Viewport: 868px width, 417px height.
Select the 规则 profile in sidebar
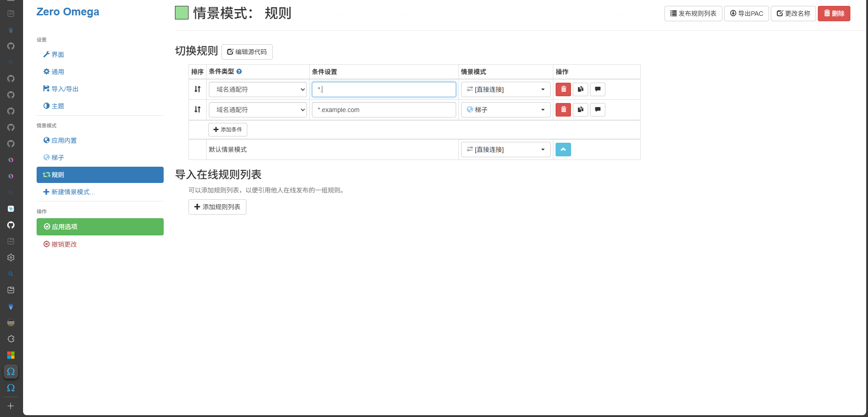coord(100,175)
